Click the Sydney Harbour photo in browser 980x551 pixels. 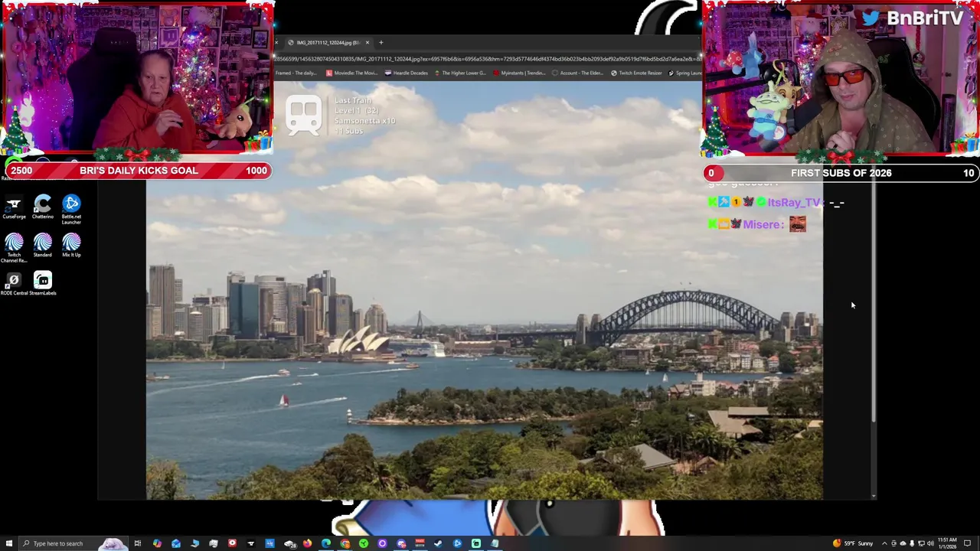click(485, 291)
